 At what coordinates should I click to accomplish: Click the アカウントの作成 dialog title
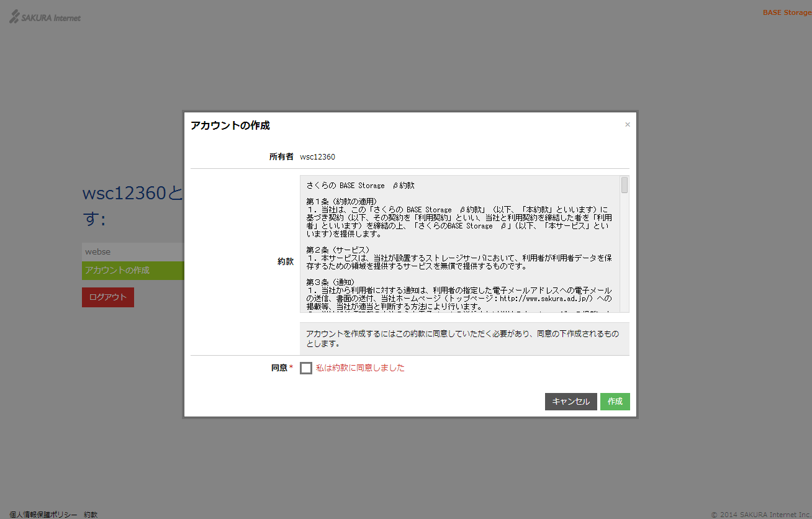(x=230, y=125)
